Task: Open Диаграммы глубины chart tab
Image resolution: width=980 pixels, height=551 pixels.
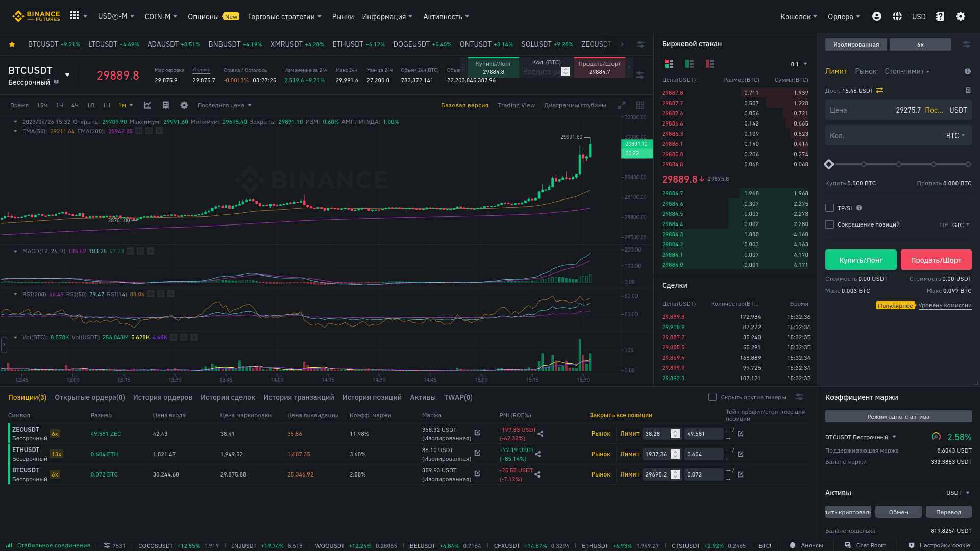Action: (575, 105)
